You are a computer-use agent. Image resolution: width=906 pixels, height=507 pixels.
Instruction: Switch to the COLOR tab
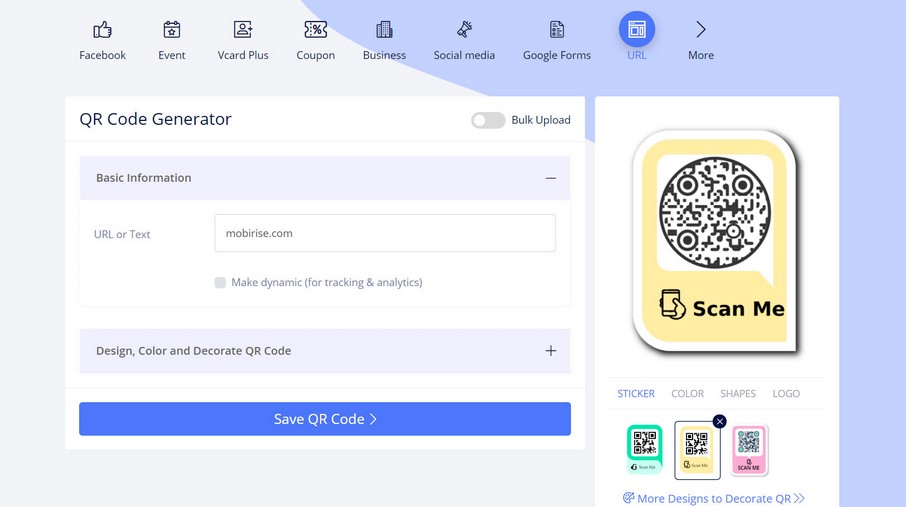pos(687,394)
